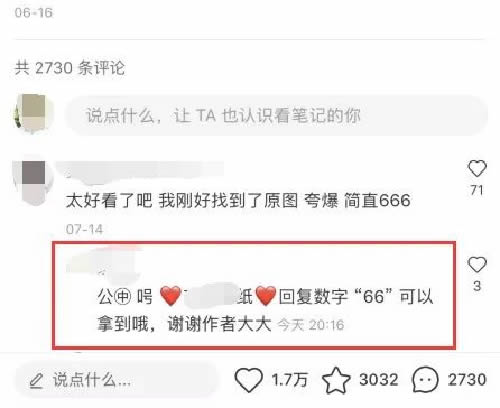Like the reply with 3 likes
Screen dimensions: 500x408
(477, 265)
